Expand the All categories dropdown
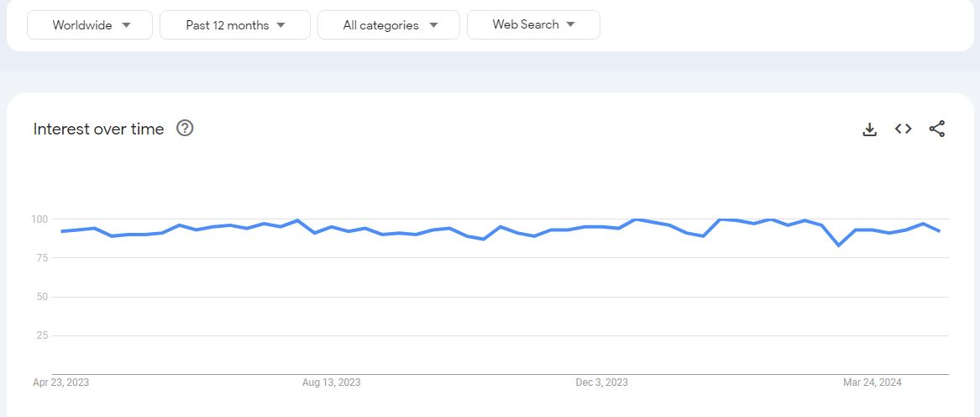The image size is (980, 417). coord(389,25)
